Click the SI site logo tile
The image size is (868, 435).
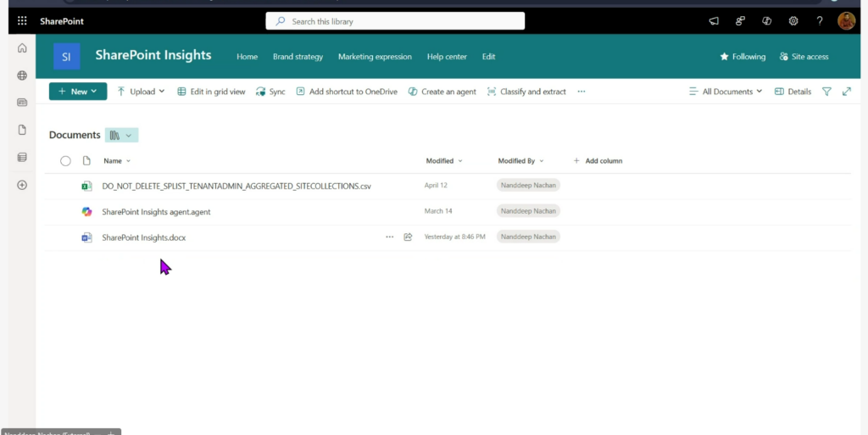66,57
